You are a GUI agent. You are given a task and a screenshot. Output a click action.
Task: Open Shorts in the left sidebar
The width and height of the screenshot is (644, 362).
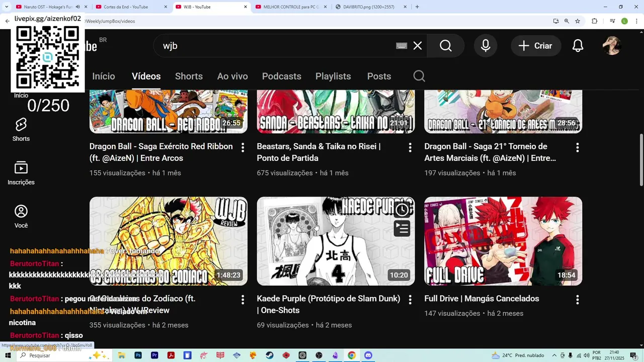[21, 130]
